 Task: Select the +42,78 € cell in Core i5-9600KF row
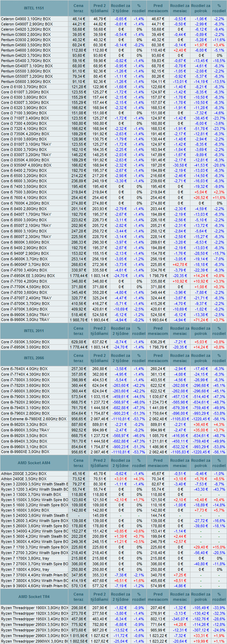tap(180, 264)
